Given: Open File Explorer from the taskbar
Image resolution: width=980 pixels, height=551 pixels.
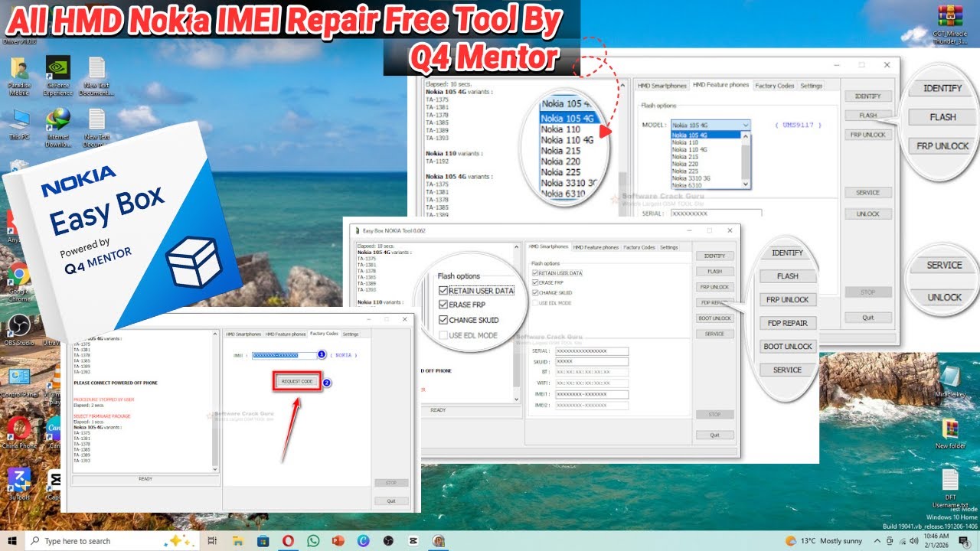Looking at the screenshot, I should (237, 540).
